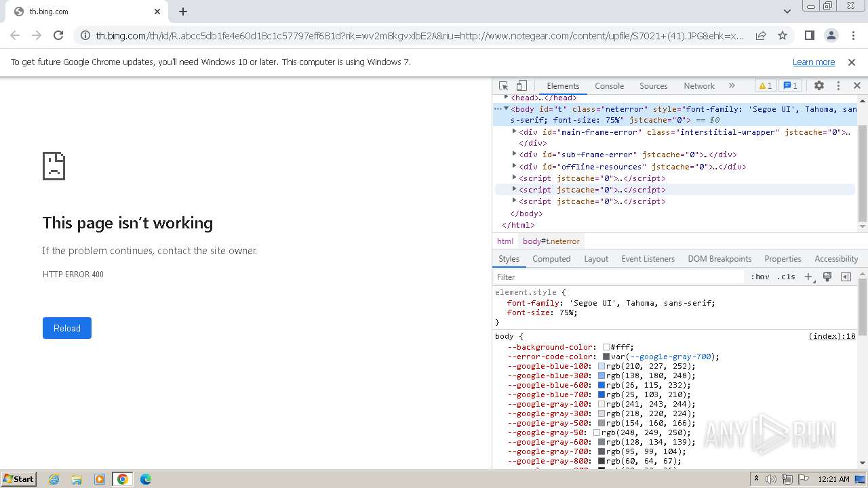Image resolution: width=868 pixels, height=488 pixels.
Task: Open the Computed styles tab
Action: pos(551,259)
